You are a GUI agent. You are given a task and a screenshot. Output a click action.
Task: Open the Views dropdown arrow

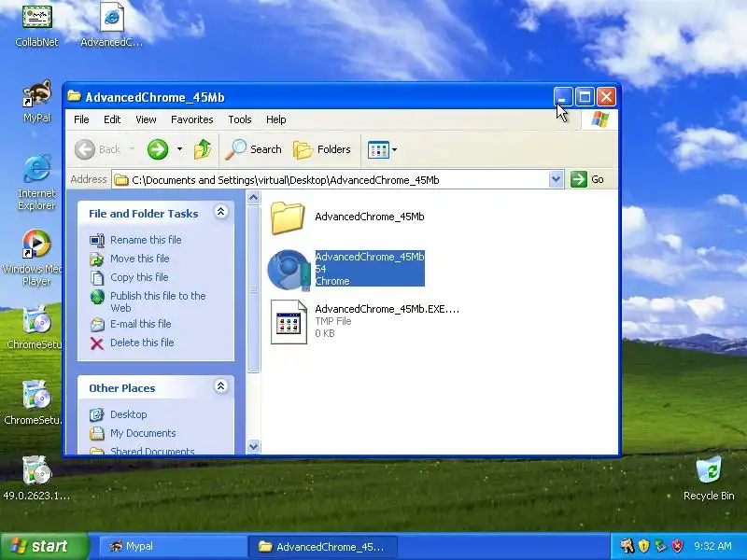[394, 150]
